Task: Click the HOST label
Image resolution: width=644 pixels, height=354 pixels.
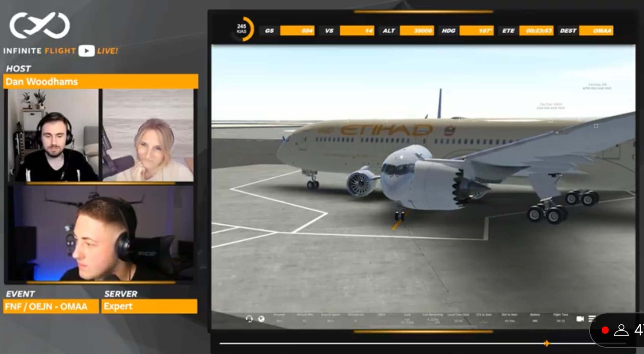Action: coord(18,69)
